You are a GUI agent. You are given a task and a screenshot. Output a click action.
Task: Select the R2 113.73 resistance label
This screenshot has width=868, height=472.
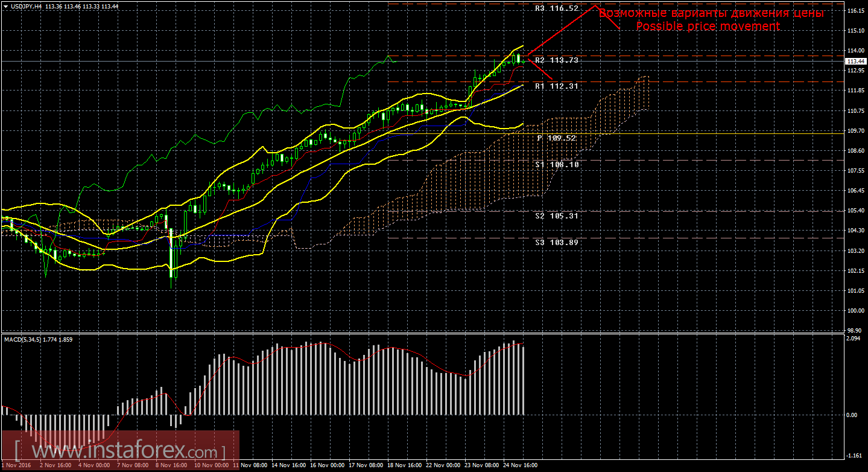click(x=556, y=60)
